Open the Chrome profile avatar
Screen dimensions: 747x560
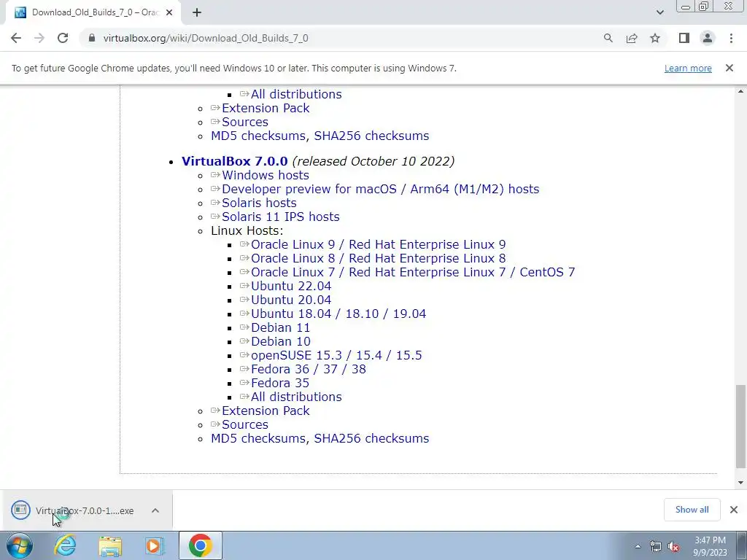click(x=708, y=38)
